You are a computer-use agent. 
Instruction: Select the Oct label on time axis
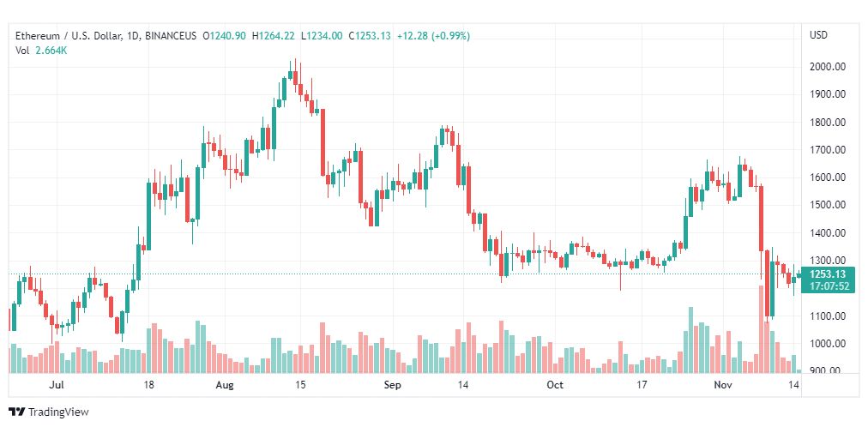(x=555, y=385)
